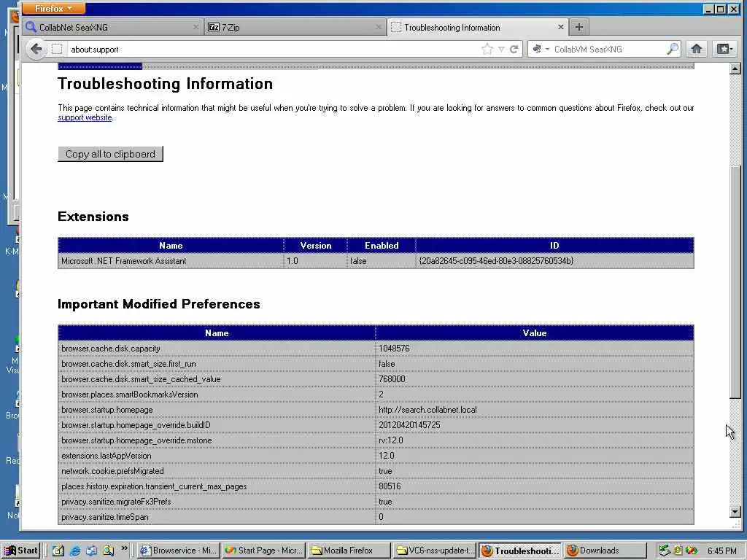
Task: Click browser.places.smartBookmarksVersion name
Action: (x=130, y=394)
